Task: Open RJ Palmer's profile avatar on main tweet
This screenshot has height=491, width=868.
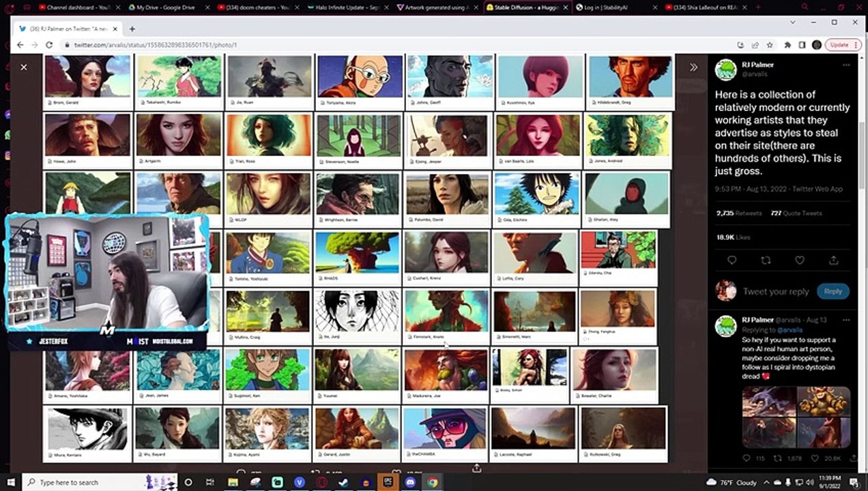Action: coord(725,69)
